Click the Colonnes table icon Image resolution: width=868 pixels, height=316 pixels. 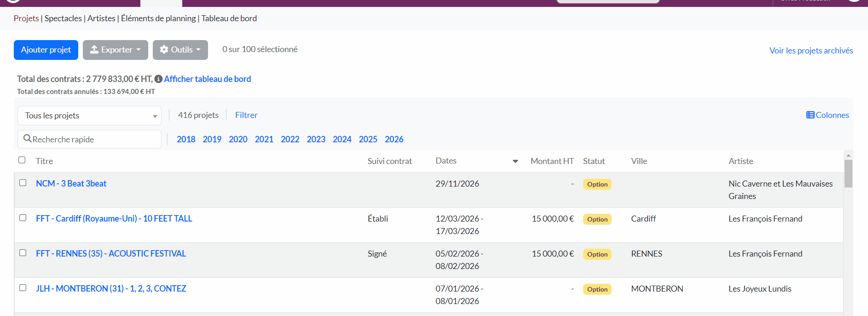[810, 115]
